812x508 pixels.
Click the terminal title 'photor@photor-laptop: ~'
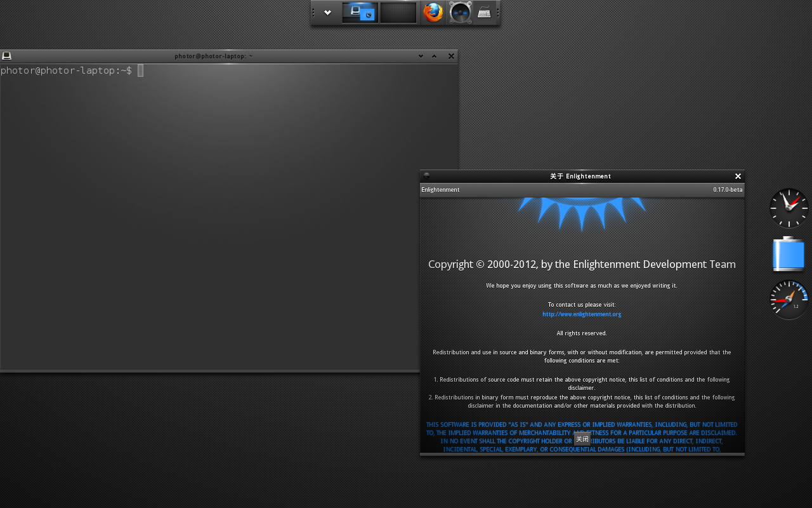214,56
